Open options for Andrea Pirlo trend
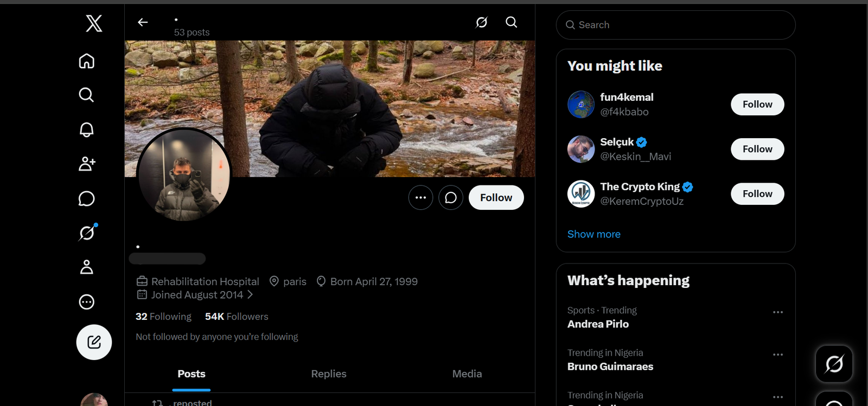This screenshot has height=406, width=868. (x=778, y=312)
